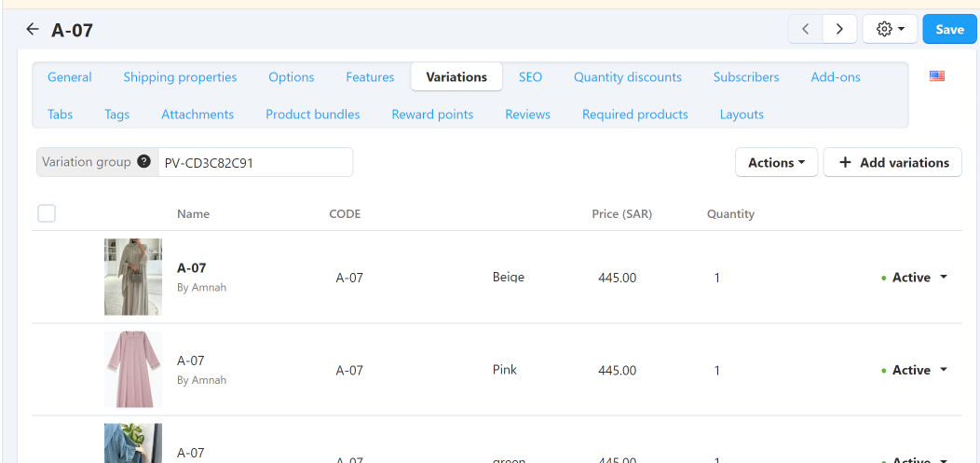Click the back arrow beside A-07 title
This screenshot has width=980, height=463.
click(33, 29)
